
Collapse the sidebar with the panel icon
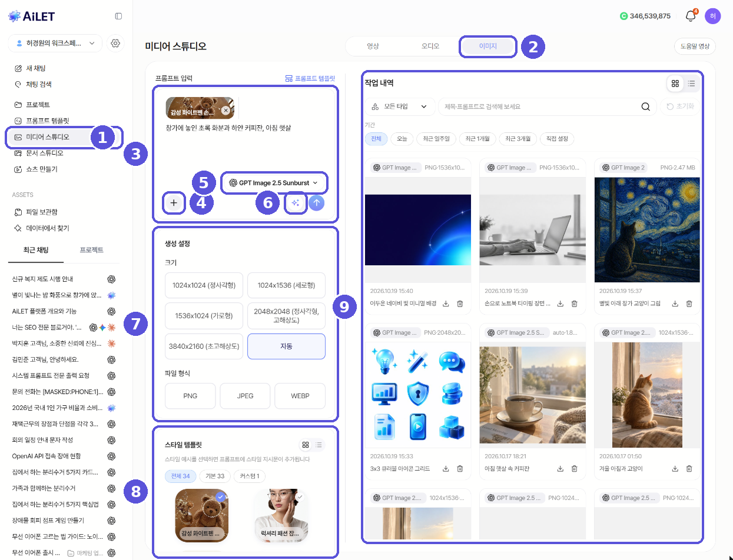[x=118, y=16]
